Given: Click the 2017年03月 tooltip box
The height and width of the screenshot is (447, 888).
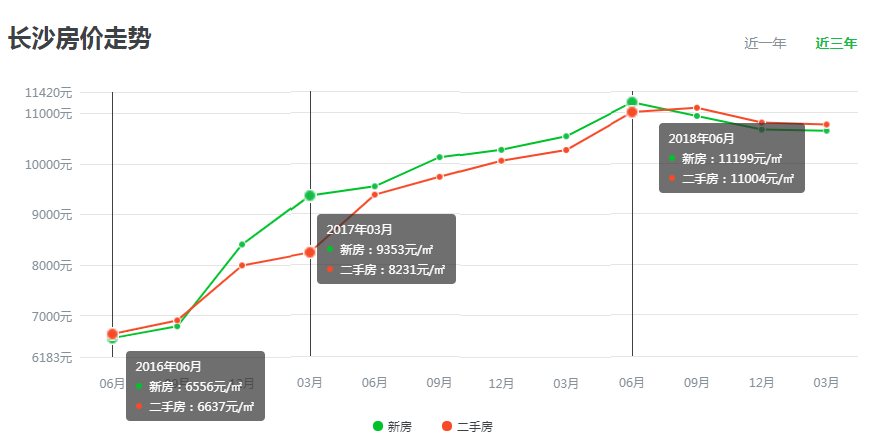Looking at the screenshot, I should pyautogui.click(x=386, y=249).
